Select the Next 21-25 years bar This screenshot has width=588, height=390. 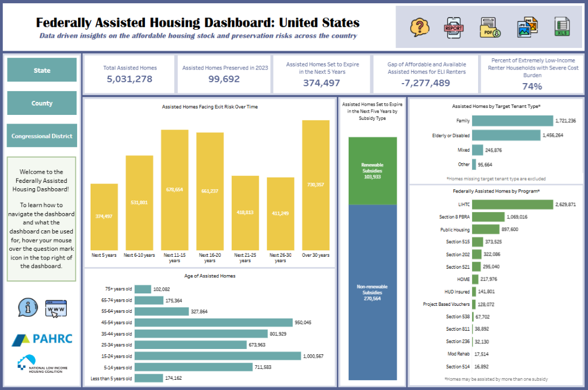tap(245, 213)
